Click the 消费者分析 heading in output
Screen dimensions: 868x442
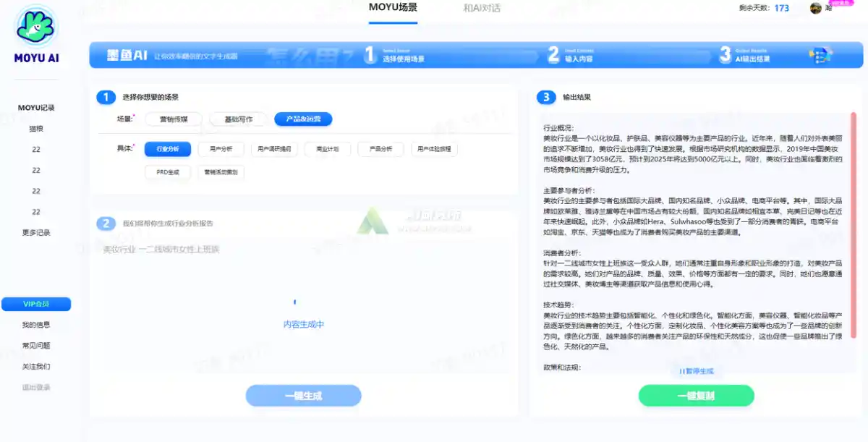click(561, 254)
